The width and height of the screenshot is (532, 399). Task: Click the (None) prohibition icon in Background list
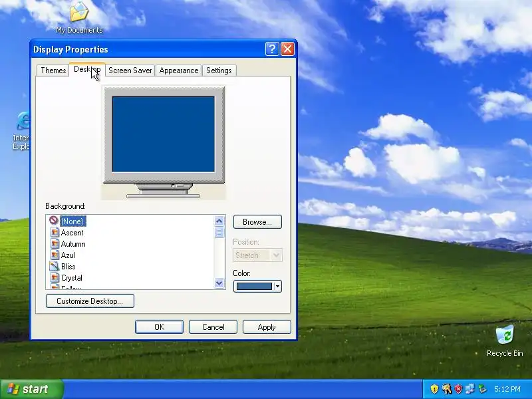53,221
